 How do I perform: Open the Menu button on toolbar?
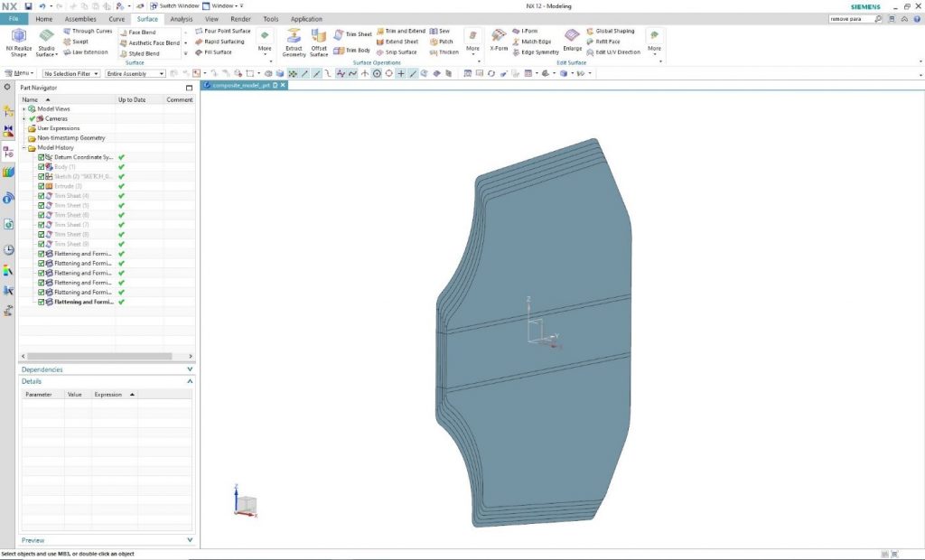pyautogui.click(x=20, y=73)
